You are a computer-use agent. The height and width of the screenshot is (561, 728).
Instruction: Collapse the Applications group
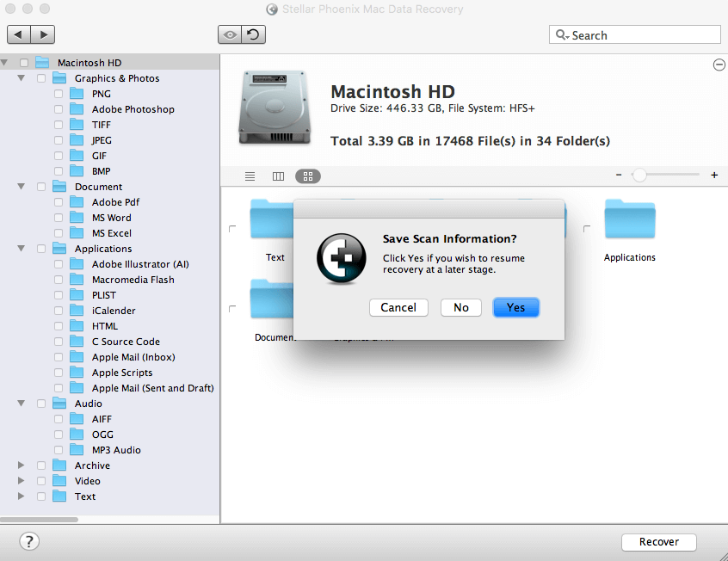click(x=21, y=248)
